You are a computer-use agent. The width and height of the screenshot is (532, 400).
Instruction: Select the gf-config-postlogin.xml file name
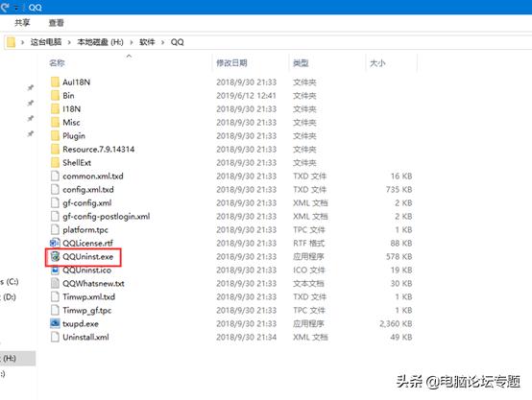107,216
